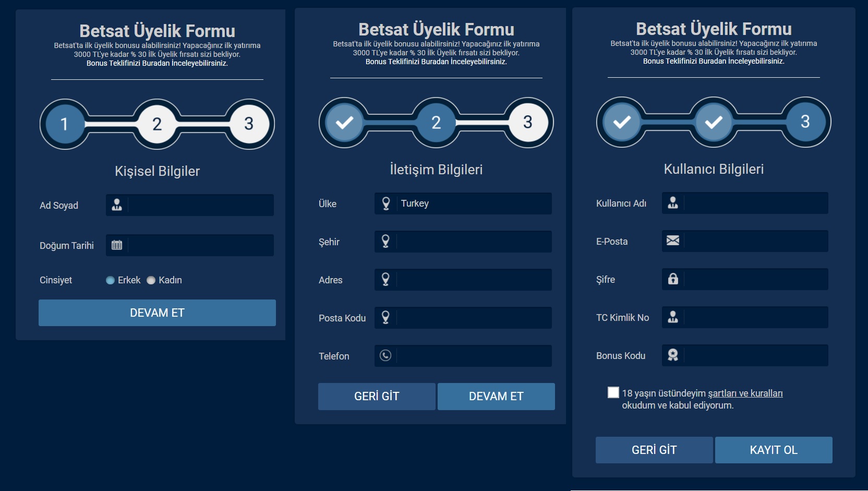Focus the Şifre password field
This screenshot has height=491, width=868.
click(745, 279)
